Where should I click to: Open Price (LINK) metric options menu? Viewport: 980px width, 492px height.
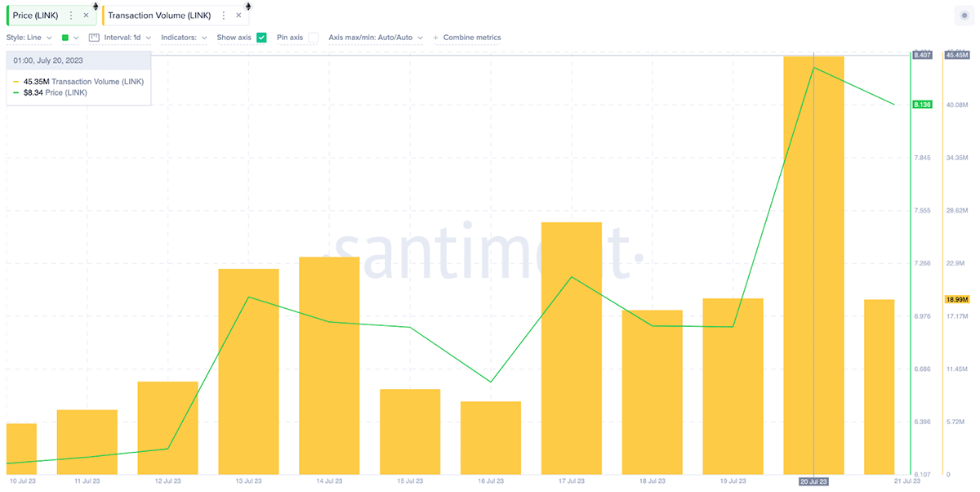point(71,16)
